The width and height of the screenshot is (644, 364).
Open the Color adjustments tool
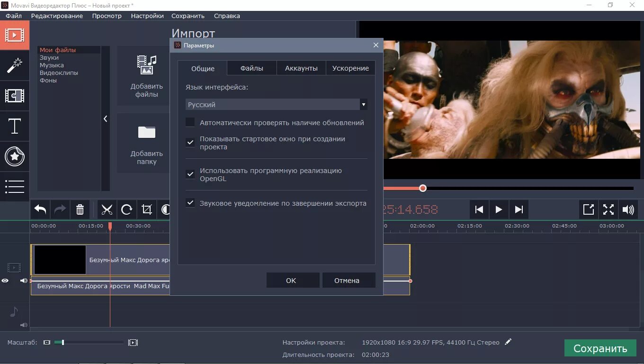pyautogui.click(x=164, y=209)
